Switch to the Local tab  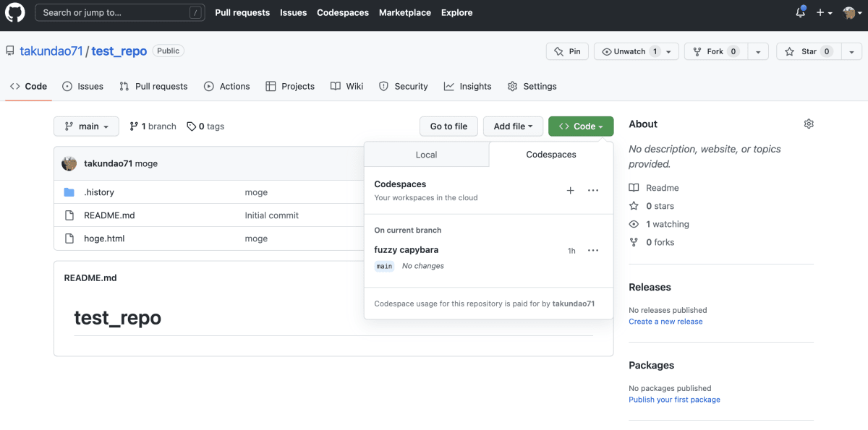(x=427, y=155)
